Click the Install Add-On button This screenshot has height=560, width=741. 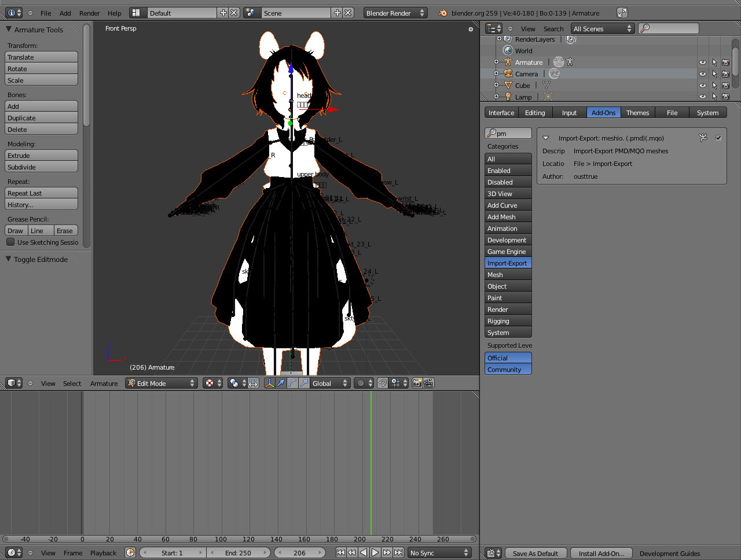601,553
